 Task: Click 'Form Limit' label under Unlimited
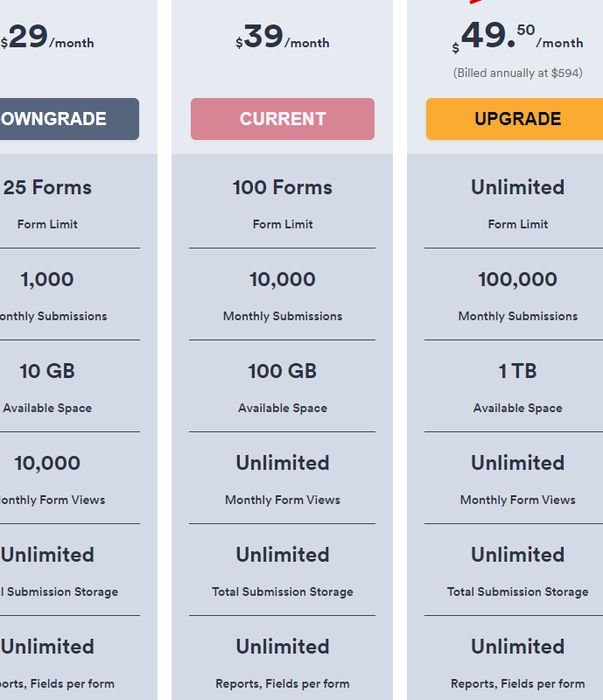[517, 224]
